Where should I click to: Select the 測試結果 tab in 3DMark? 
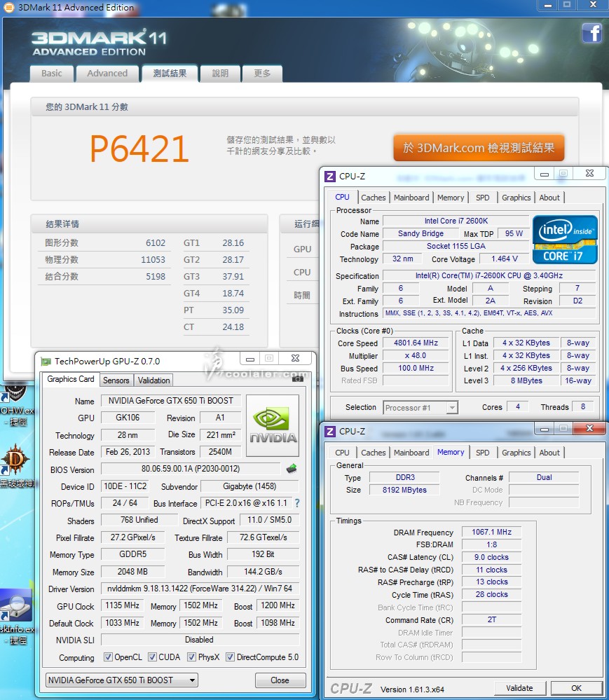click(x=170, y=73)
